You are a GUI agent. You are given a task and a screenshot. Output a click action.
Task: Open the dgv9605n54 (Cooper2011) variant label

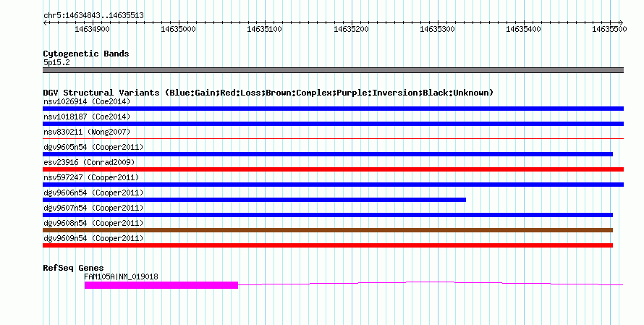93,147
